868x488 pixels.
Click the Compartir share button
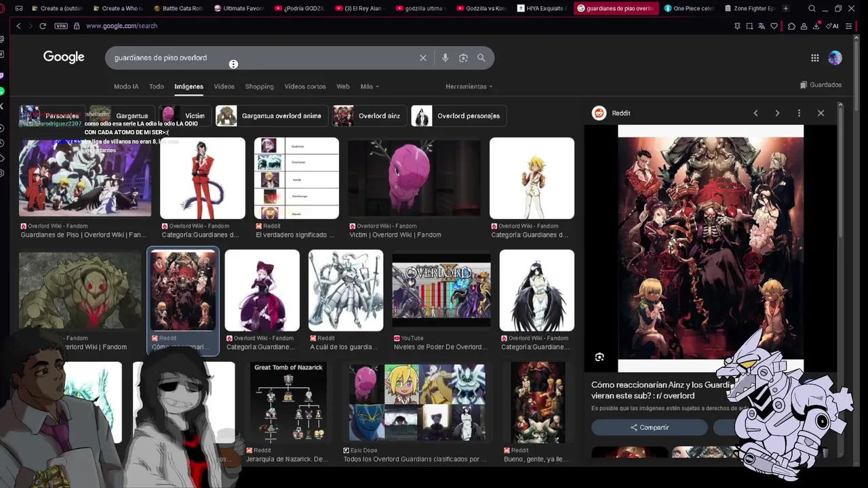[650, 427]
